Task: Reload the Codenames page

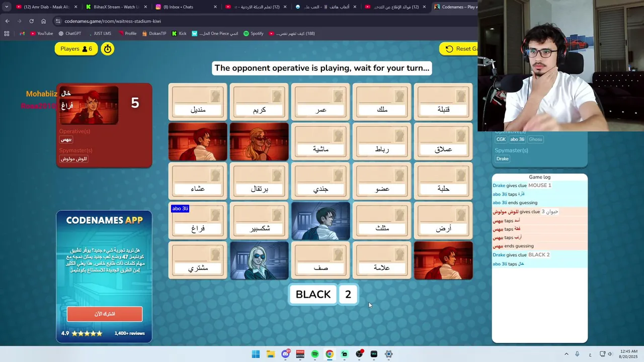Action: click(x=31, y=21)
